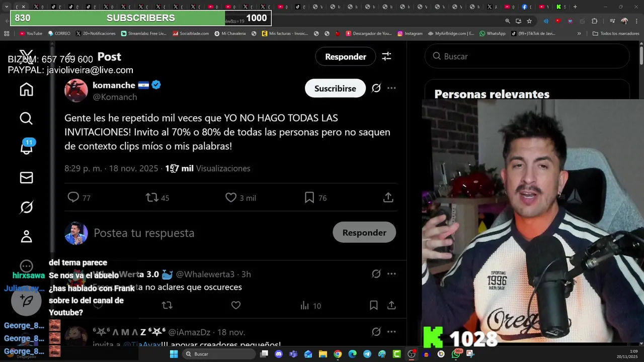Click Grok icon beside Suscribirse button
This screenshot has width=644, height=362.
(376, 88)
